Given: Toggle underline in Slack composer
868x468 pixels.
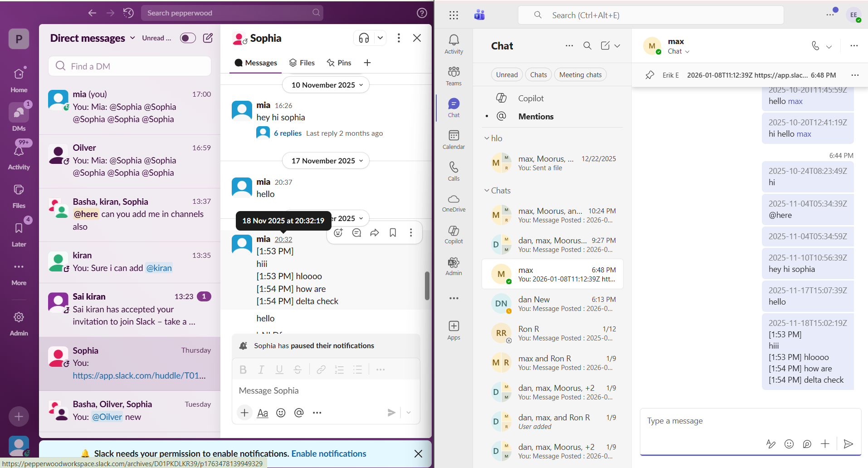Looking at the screenshot, I should [279, 370].
